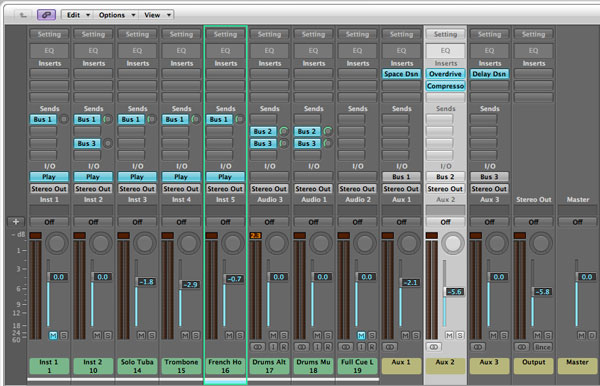Screen dimensions: 600x386
Task: Open automation mode Off menu on Aux 2
Action: coord(445,222)
